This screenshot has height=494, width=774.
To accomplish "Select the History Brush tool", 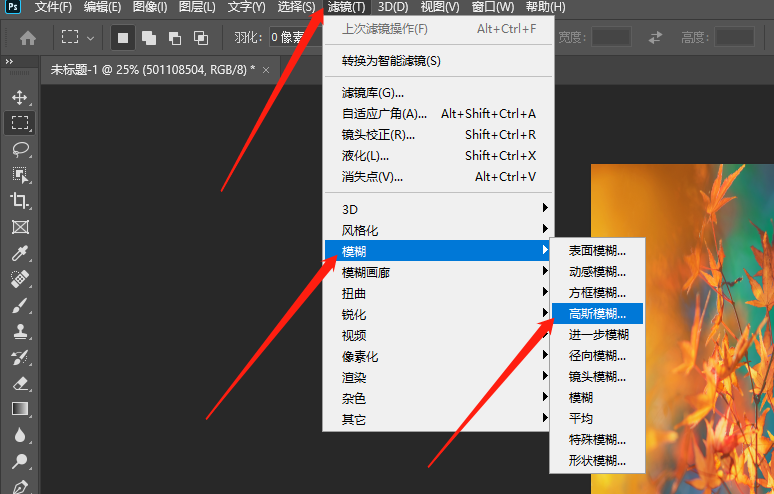I will [20, 357].
